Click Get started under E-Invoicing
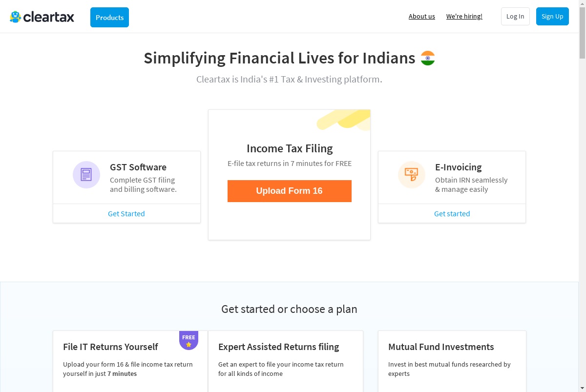This screenshot has height=392, width=586. 452,213
